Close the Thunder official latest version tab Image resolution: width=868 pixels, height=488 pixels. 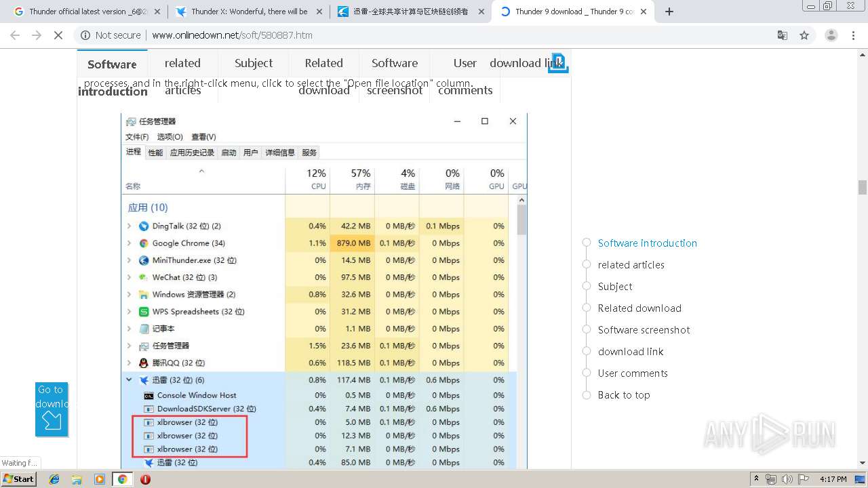(x=157, y=12)
